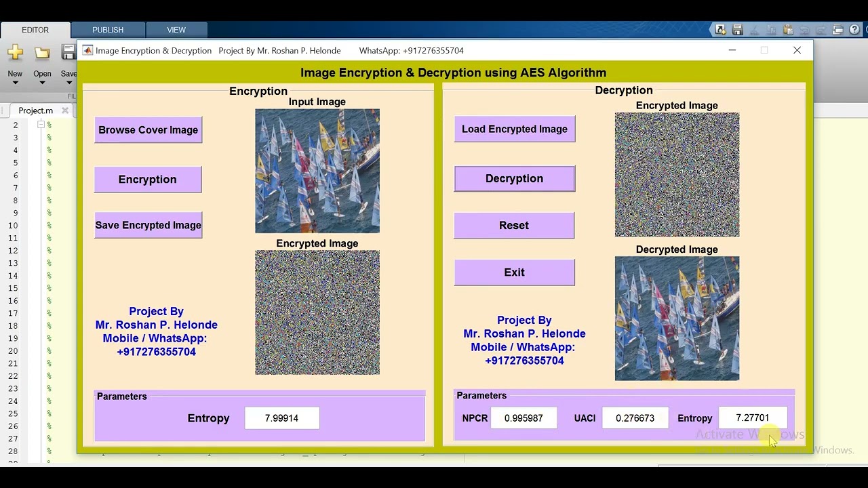The image size is (868, 488).
Task: Click line number 20 in the editor gutter
Action: click(13, 351)
